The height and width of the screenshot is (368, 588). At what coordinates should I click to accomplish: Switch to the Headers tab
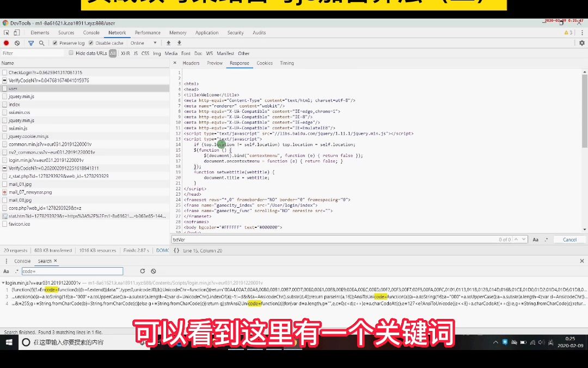pos(190,63)
